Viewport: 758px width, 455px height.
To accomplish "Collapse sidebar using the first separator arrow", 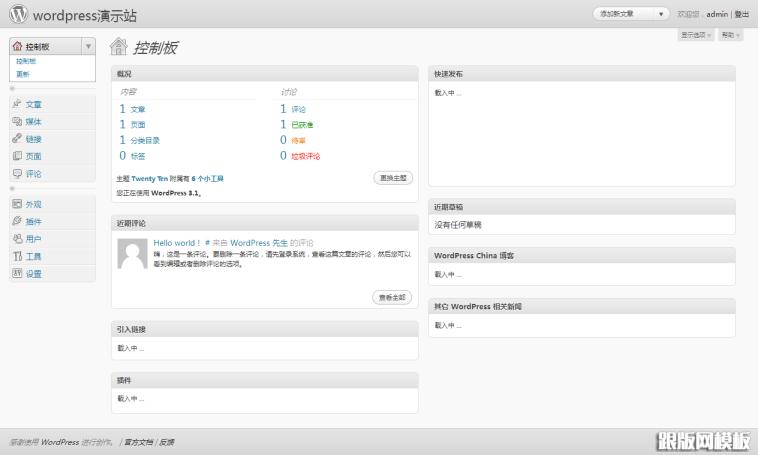I will (x=13, y=88).
